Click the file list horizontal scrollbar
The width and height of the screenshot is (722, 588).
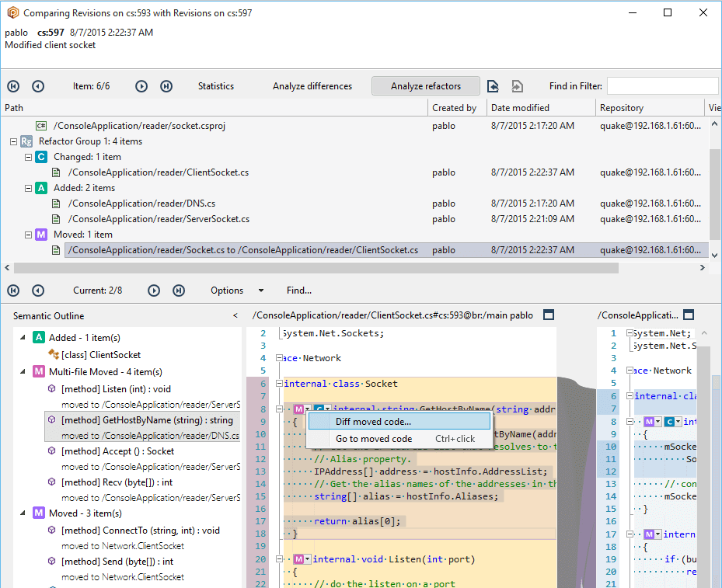pyautogui.click(x=316, y=268)
